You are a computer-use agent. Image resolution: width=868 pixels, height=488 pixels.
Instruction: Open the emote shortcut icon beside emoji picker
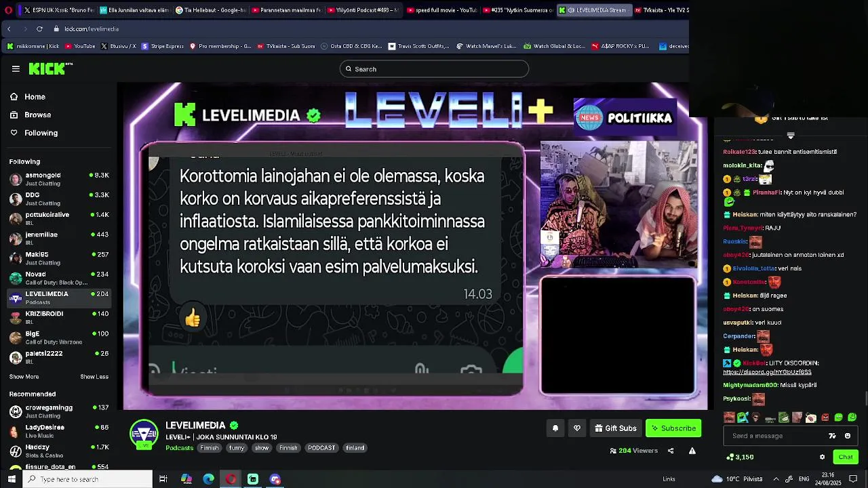[x=832, y=436]
